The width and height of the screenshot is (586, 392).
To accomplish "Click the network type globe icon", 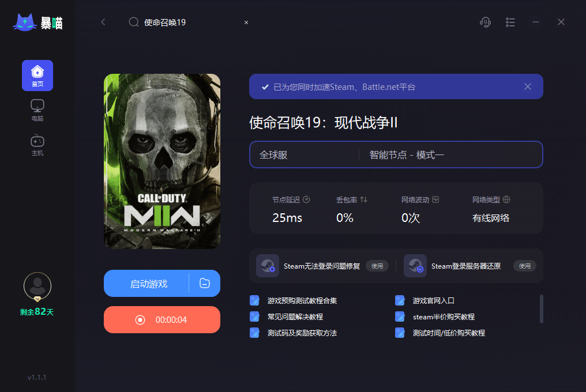I will 506,199.
